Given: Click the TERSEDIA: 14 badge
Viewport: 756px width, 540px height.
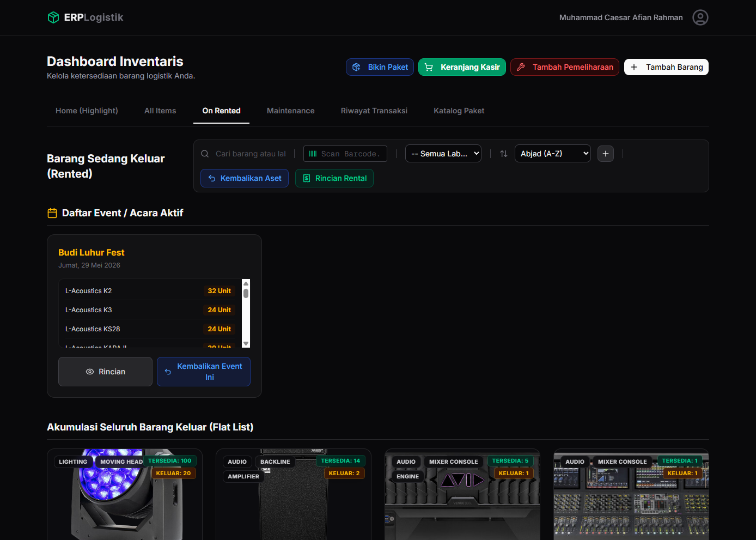Looking at the screenshot, I should click(340, 461).
